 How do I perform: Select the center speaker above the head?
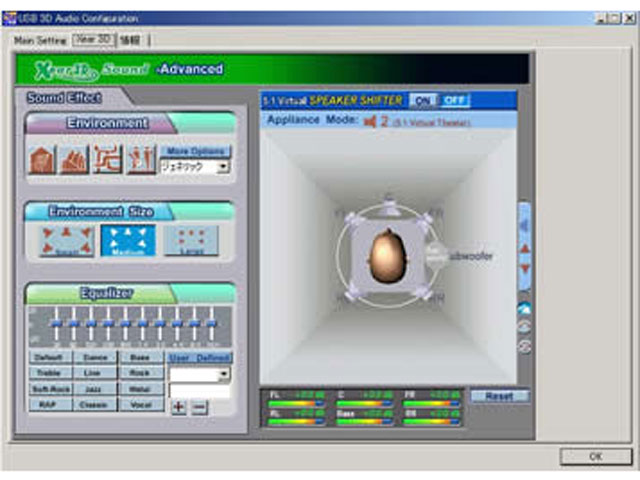[388, 207]
